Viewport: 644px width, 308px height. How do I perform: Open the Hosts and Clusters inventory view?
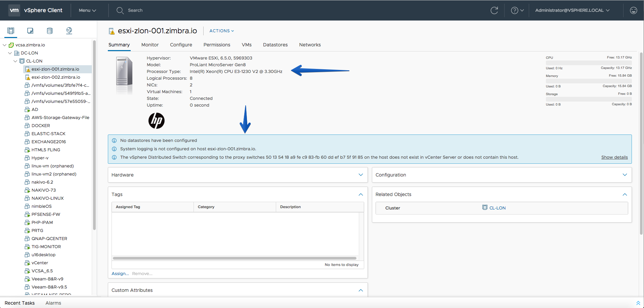click(11, 31)
